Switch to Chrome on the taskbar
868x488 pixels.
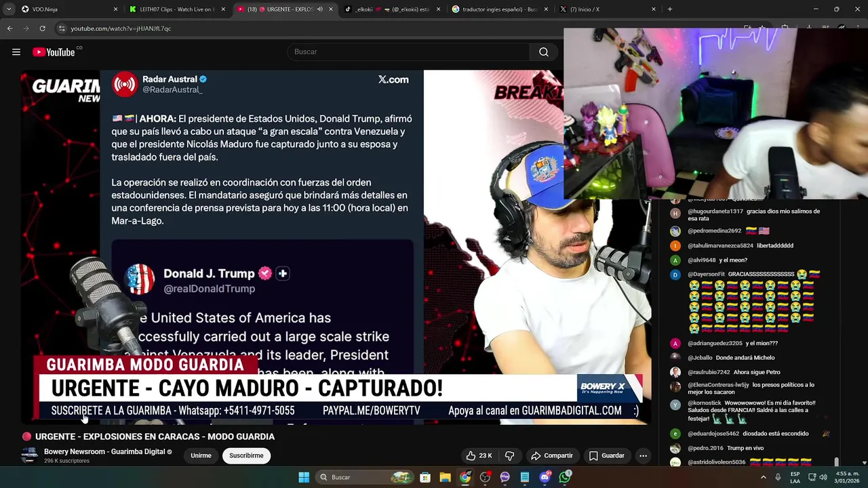coord(465,477)
